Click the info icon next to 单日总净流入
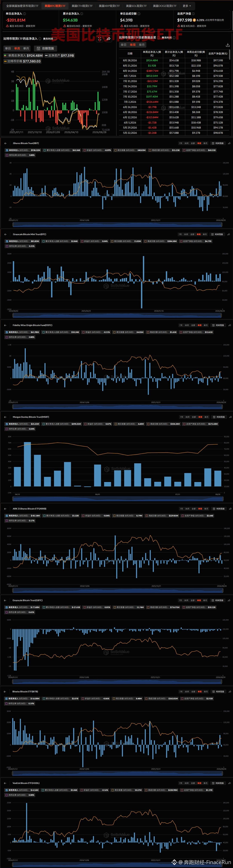 tap(24, 14)
